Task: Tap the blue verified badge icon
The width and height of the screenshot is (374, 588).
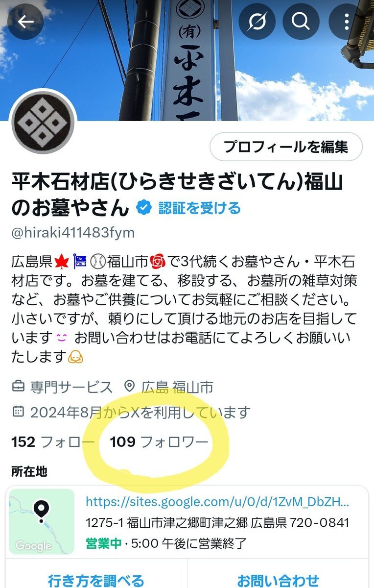Action: 143,208
